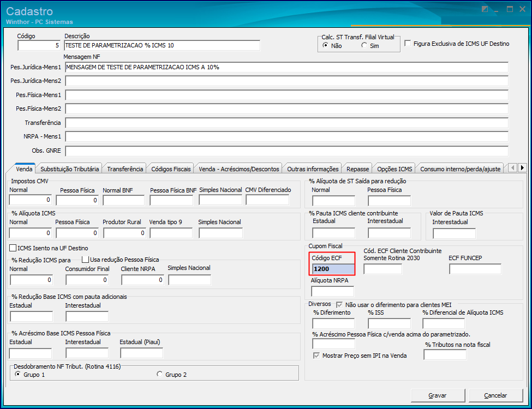Click % Diferencial de Alíquota ICMS field
The image size is (532, 409).
pos(444,323)
